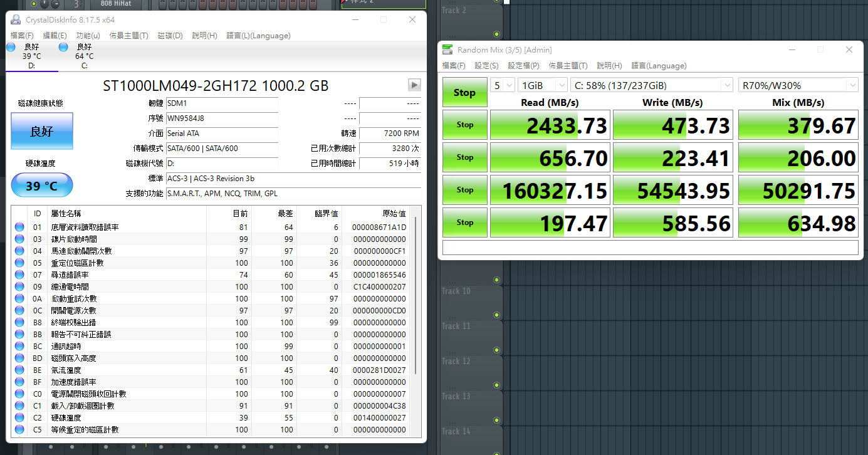Image resolution: width=868 pixels, height=455 pixels.
Task: Click Stop button in the 2433.73 read row
Action: (x=464, y=125)
